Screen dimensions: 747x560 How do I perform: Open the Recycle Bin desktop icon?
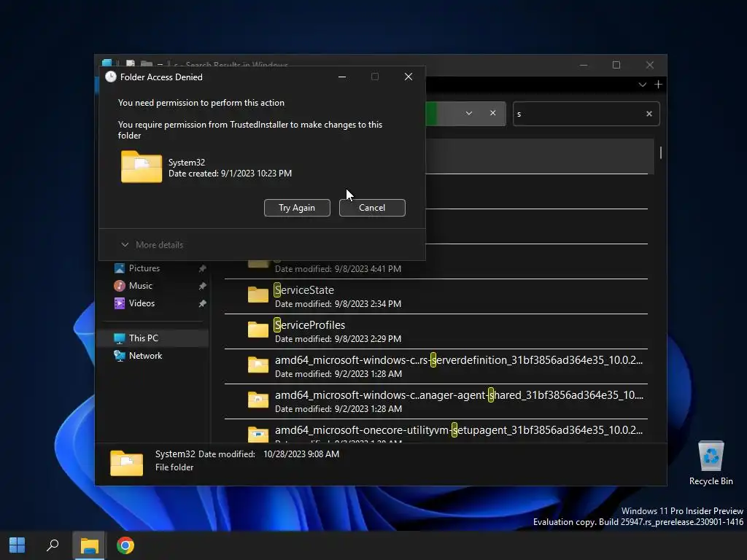[711, 462]
